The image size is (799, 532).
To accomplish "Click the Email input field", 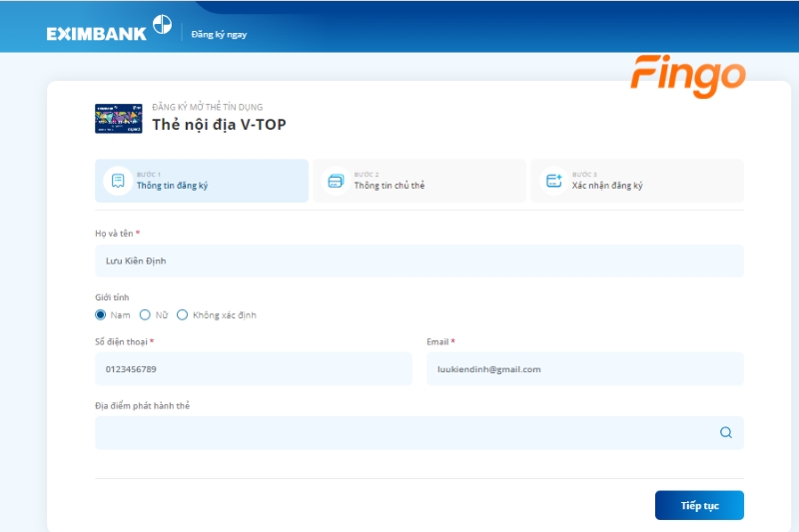I will tap(585, 368).
